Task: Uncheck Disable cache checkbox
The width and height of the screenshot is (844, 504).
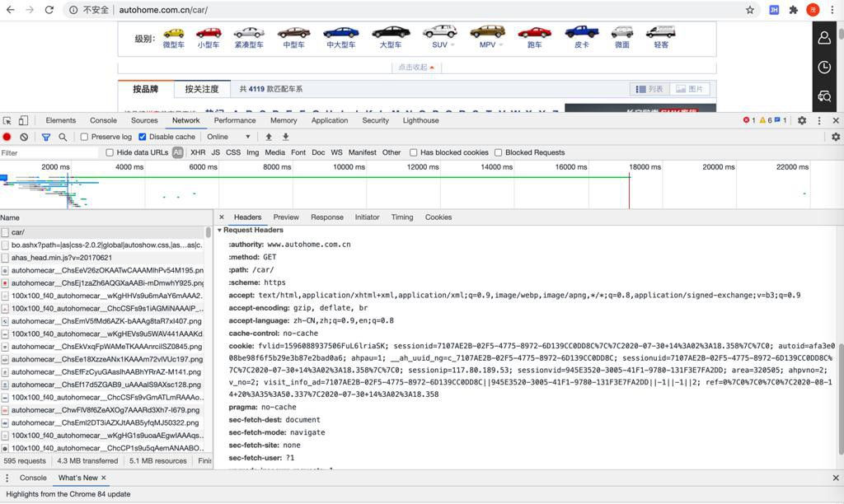Action: click(x=142, y=137)
